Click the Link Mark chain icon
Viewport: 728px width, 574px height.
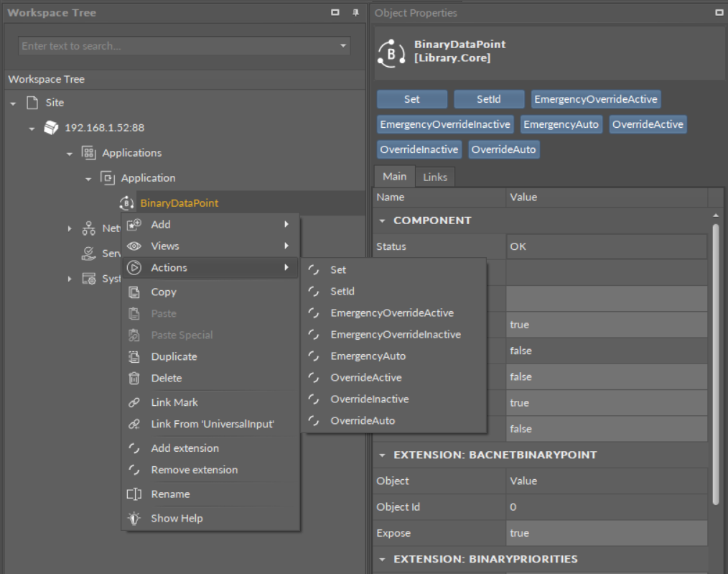click(x=134, y=403)
